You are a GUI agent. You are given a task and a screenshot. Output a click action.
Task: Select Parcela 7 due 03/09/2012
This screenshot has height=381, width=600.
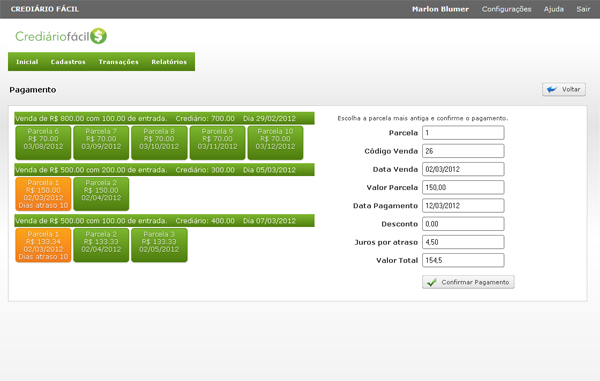pos(101,143)
